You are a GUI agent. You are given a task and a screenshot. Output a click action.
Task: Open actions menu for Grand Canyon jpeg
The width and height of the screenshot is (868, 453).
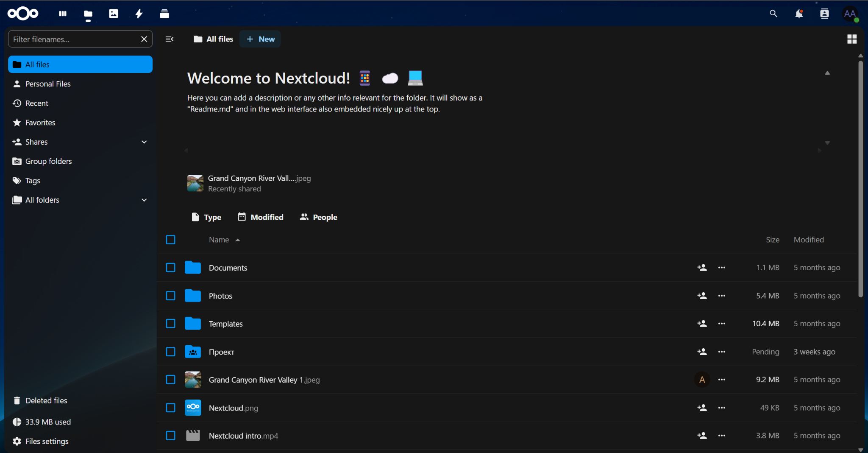[722, 380]
